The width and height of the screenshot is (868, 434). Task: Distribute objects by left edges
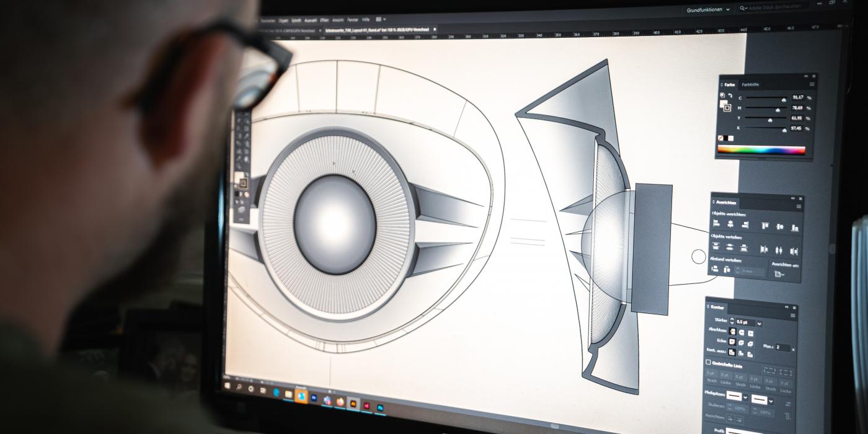point(764,249)
